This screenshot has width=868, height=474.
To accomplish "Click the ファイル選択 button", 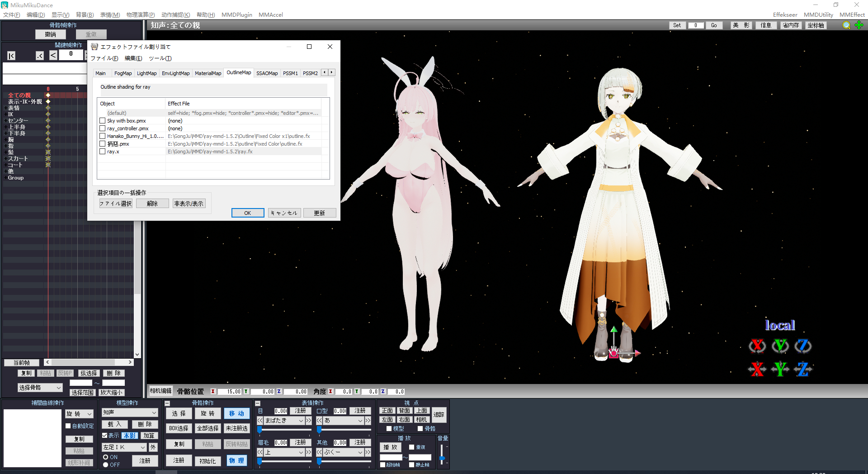I will pos(116,204).
